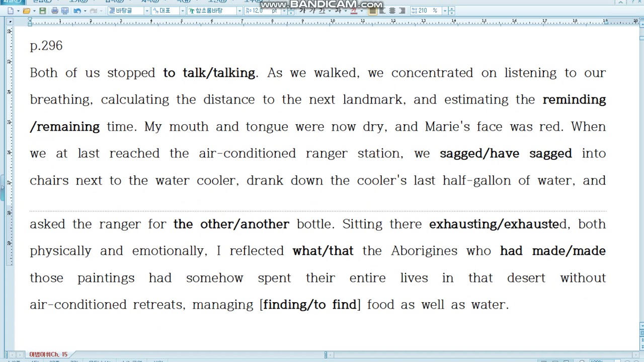Click the word "landmark" in the text
The height and width of the screenshot is (362, 644).
coord(373,100)
